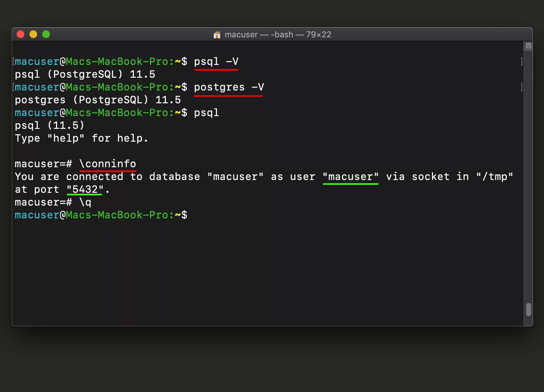This screenshot has width=544, height=392.
Task: Click the home folder icon in title bar
Action: [217, 35]
